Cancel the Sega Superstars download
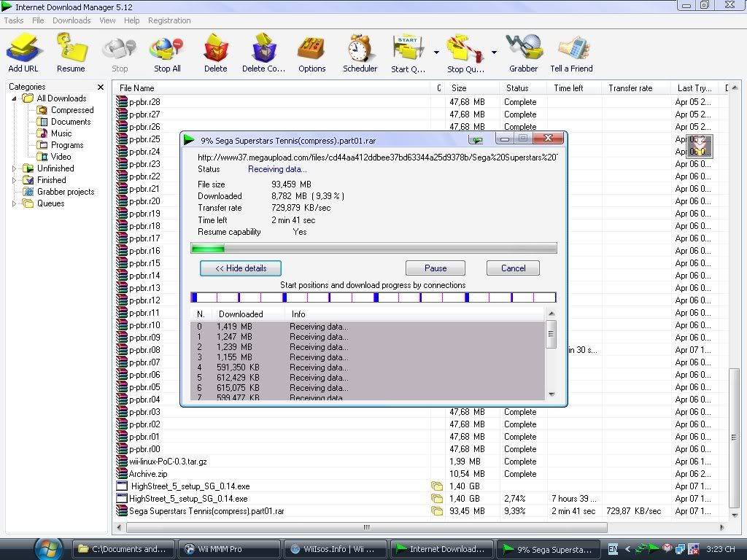The width and height of the screenshot is (747, 560). coord(513,268)
